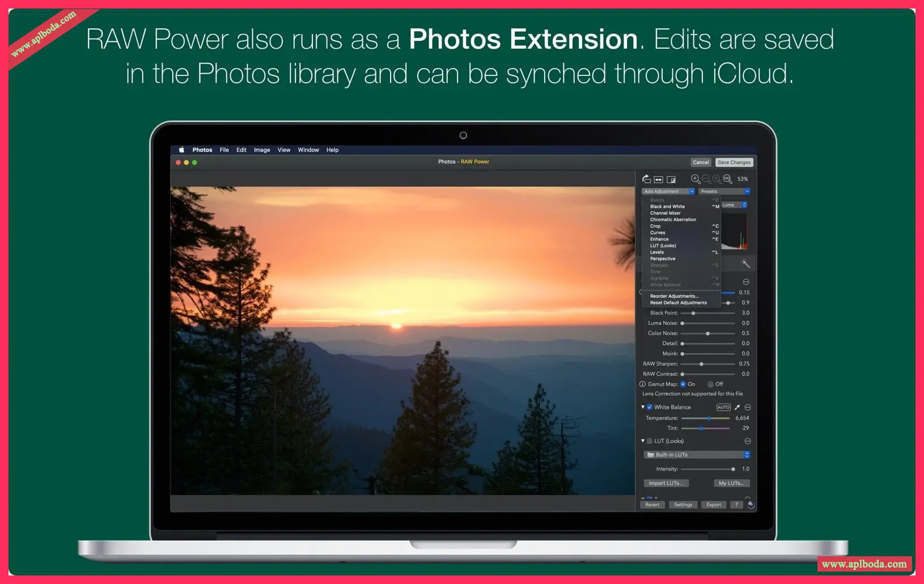Click White Balance AUTO icon
Viewport: 924px width, 584px height.
pyautogui.click(x=723, y=407)
